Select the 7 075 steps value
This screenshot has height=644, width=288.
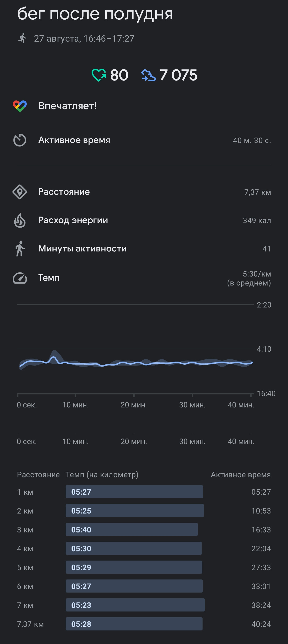coord(178,75)
